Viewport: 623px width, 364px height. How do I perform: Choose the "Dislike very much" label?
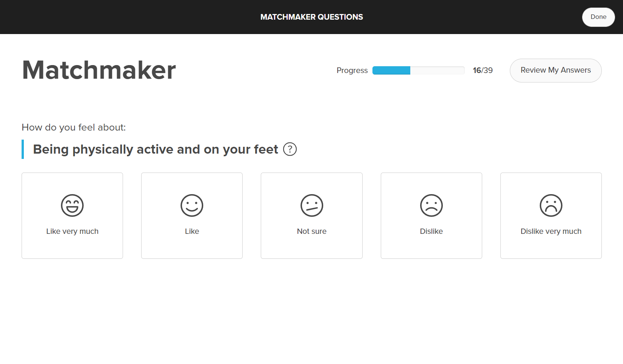click(551, 231)
